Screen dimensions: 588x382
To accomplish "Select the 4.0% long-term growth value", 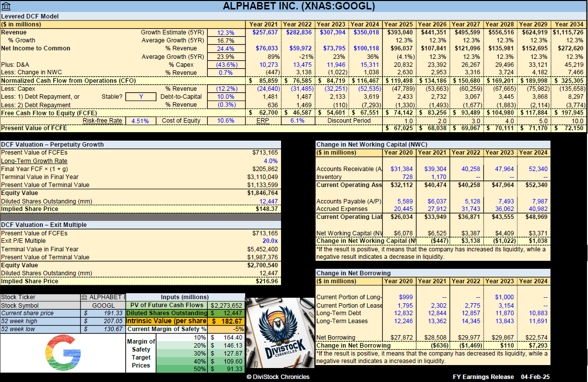I will tap(271, 161).
